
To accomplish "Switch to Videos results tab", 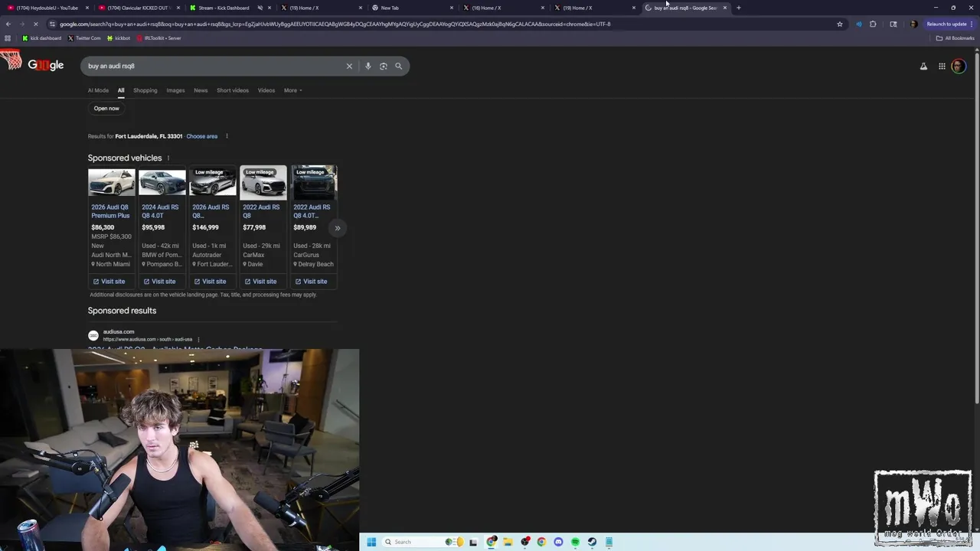I will (266, 90).
